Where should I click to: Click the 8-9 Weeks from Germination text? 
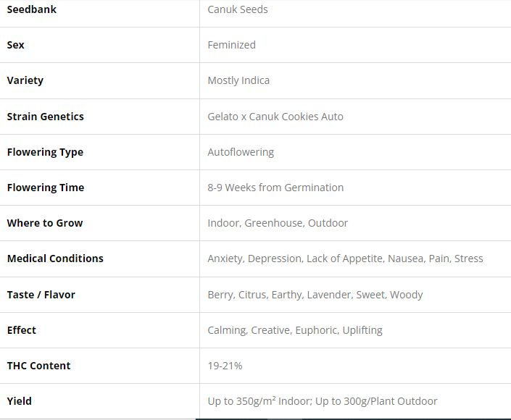(x=275, y=188)
